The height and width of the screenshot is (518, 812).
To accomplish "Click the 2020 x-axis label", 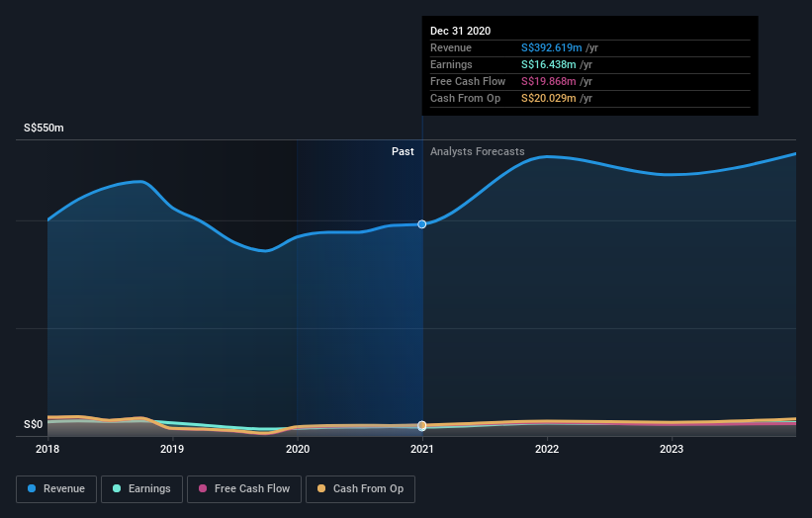I will coord(298,449).
